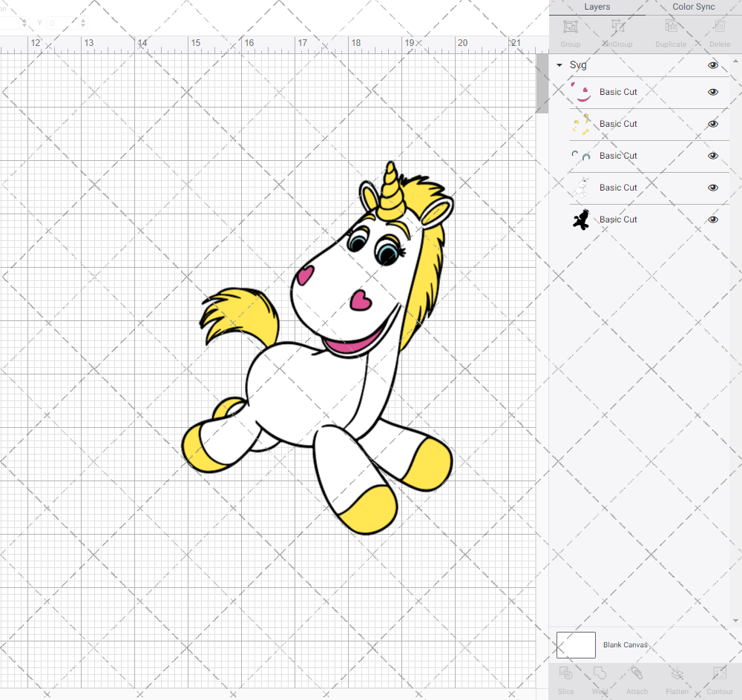742x700 pixels.
Task: Click the Flatten tool icon
Action: point(677,673)
